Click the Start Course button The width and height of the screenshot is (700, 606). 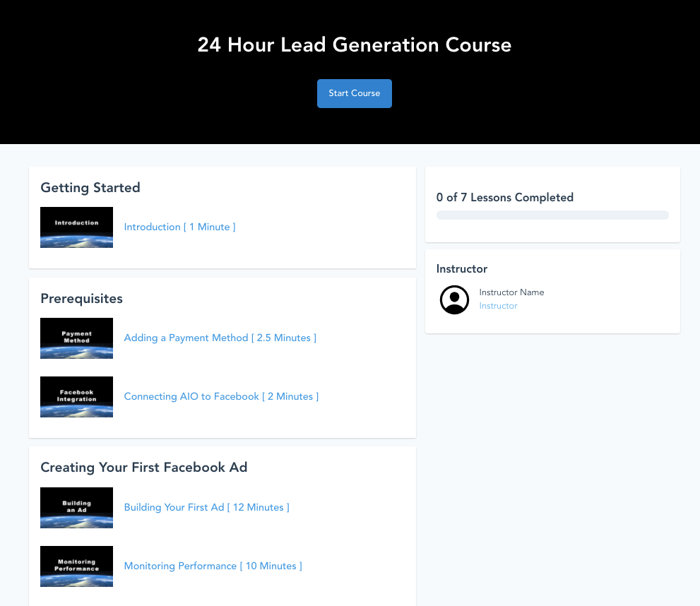click(355, 93)
